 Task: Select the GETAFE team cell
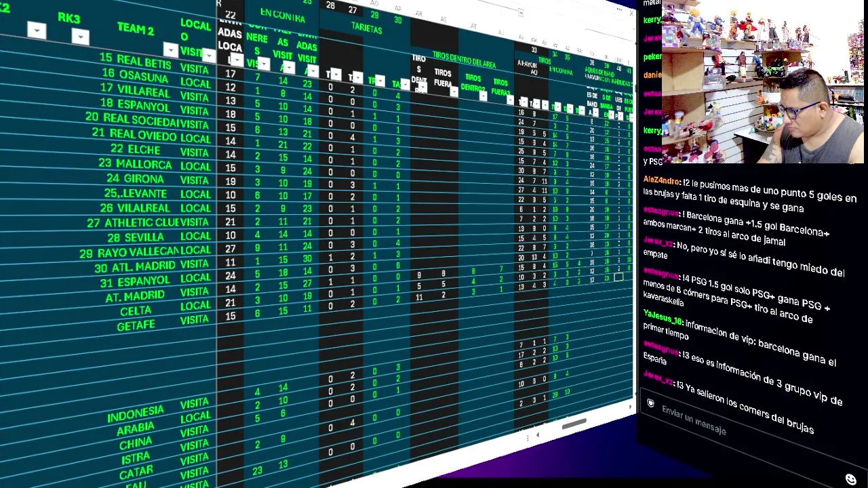click(136, 326)
